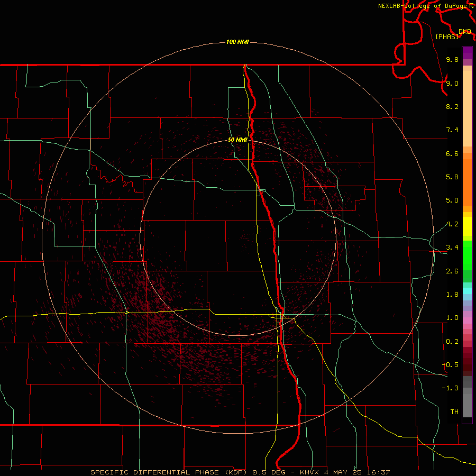This screenshot has height=476, width=476.
Task: Click the DKD unit label above the legend
Action: [x=465, y=31]
